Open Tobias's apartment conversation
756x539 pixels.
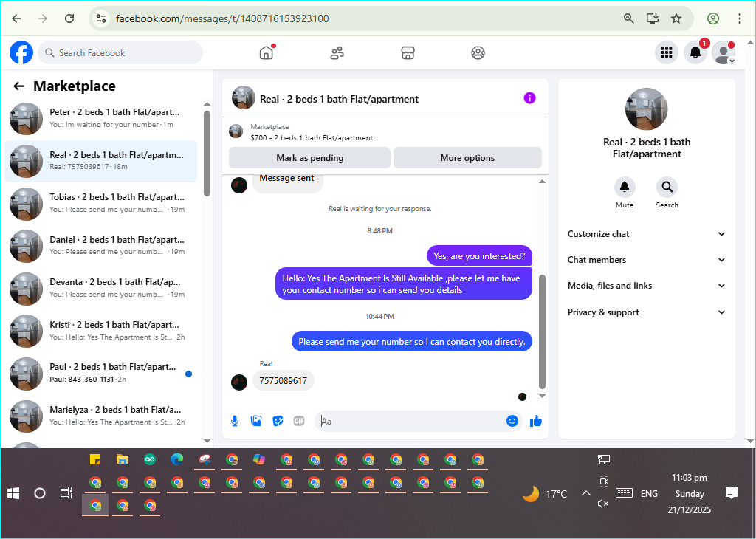click(100, 203)
